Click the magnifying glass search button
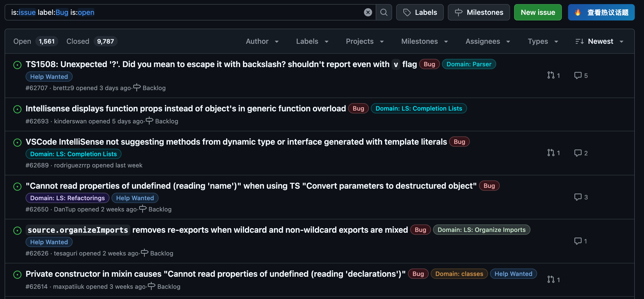This screenshot has width=644, height=299. point(384,12)
